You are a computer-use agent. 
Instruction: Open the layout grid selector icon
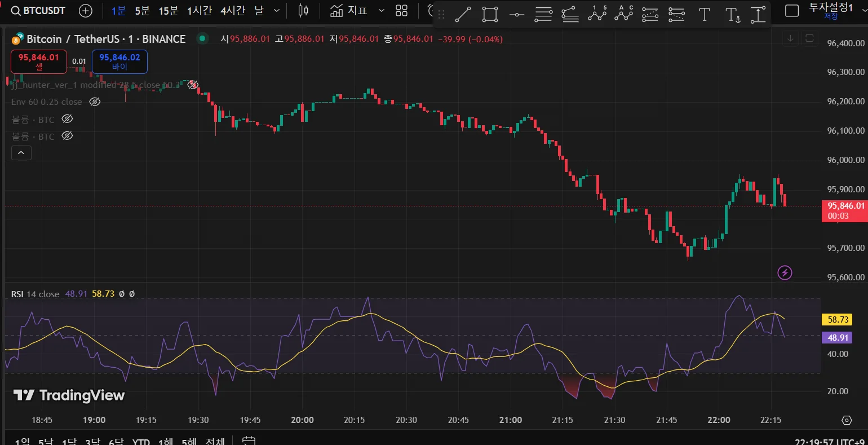pos(401,11)
